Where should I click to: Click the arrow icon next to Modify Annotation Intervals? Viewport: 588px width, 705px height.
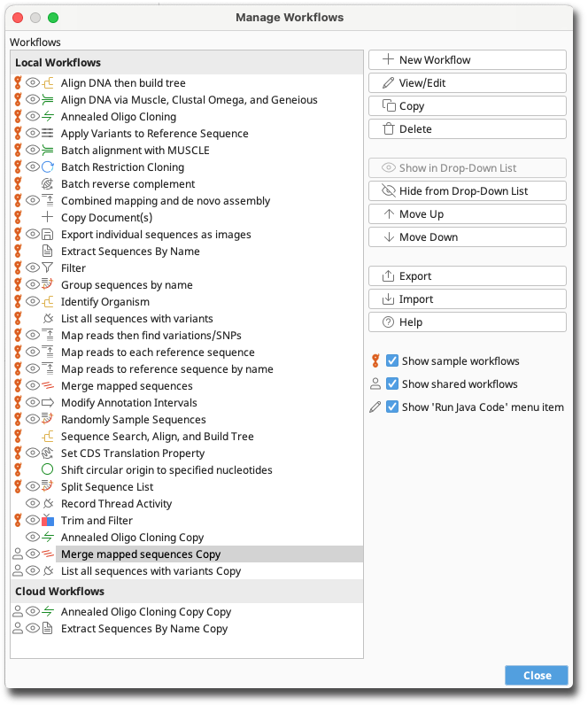pos(48,402)
